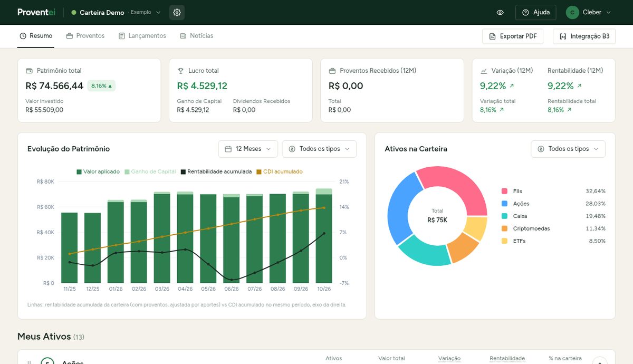The width and height of the screenshot is (633, 364).
Task: Click the Proventei logo
Action: [x=36, y=13]
